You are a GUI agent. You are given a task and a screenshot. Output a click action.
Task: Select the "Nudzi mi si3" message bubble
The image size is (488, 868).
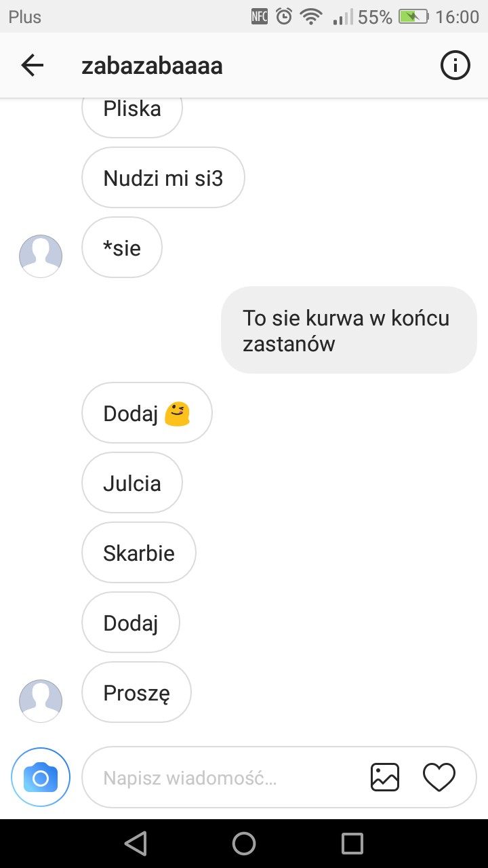163,178
